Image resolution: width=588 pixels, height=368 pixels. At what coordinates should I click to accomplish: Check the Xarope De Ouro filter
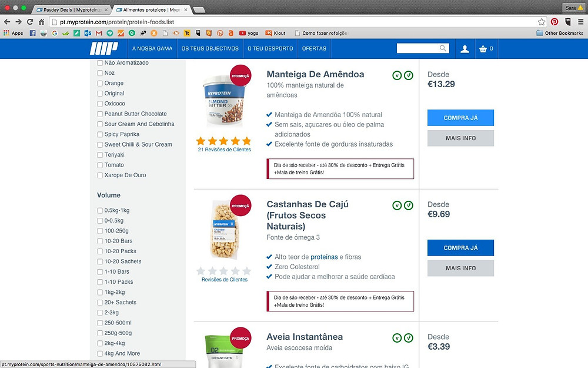click(x=100, y=175)
